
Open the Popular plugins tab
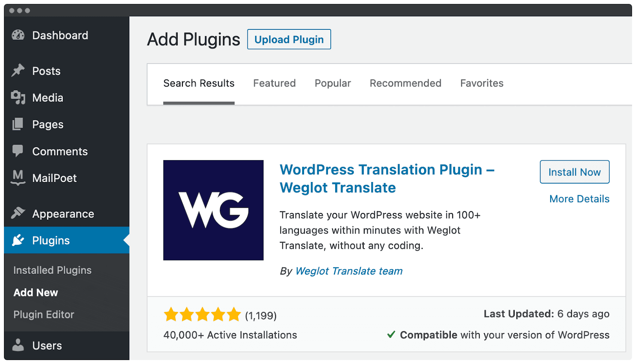[333, 83]
